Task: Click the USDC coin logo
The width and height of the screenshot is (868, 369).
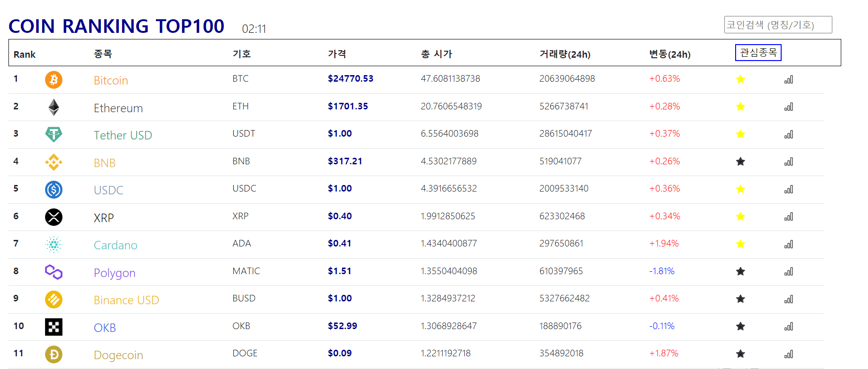Action: click(x=54, y=190)
